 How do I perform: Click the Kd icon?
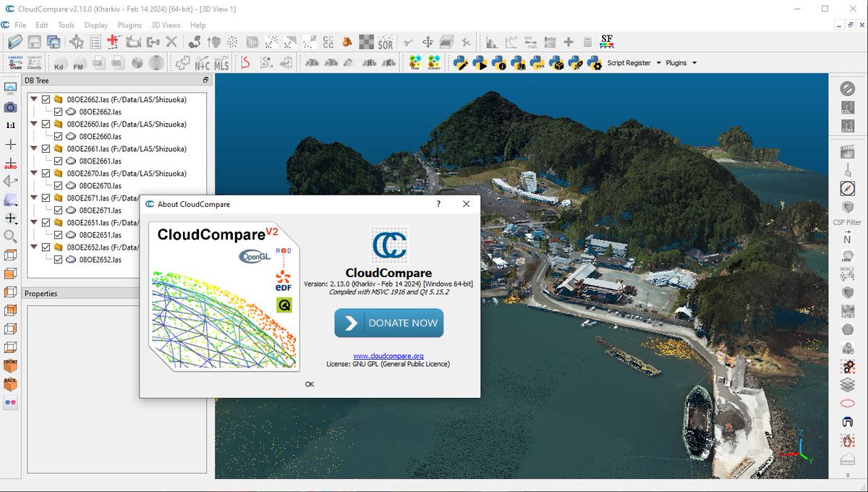[60, 64]
